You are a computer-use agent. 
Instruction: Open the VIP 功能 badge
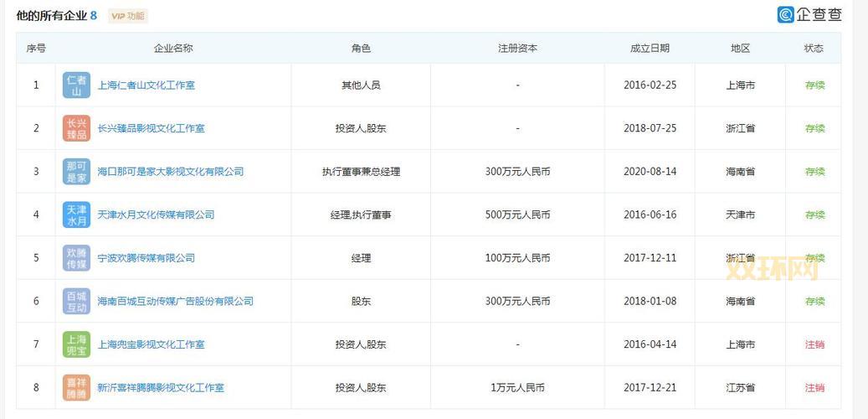point(128,16)
